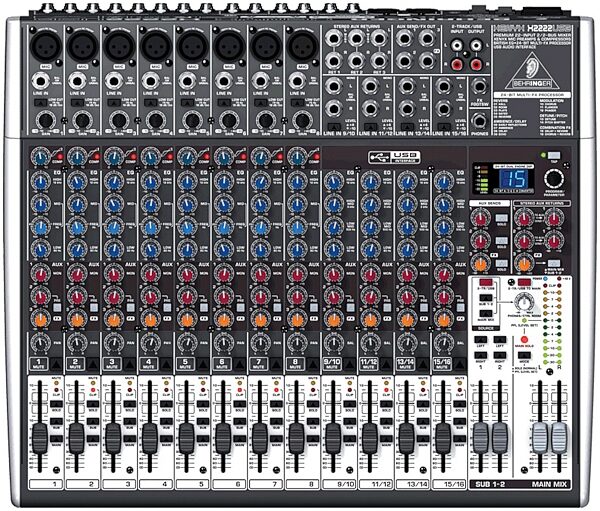The width and height of the screenshot is (600, 511).
Task: Click the PHONES/CTRL ROOM level knob
Action: click(524, 303)
